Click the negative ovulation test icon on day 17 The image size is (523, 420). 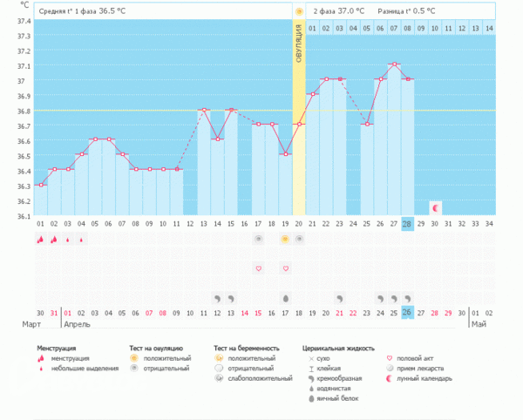click(258, 239)
